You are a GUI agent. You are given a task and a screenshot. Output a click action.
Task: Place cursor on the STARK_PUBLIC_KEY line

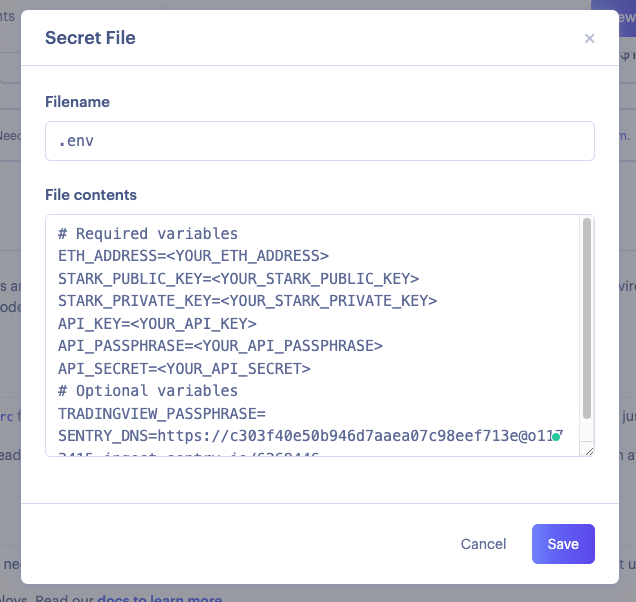click(238, 279)
